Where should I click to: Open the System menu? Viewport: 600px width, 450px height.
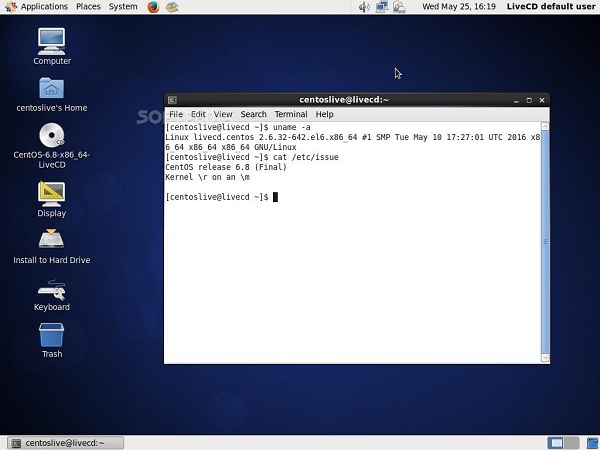coord(123,7)
